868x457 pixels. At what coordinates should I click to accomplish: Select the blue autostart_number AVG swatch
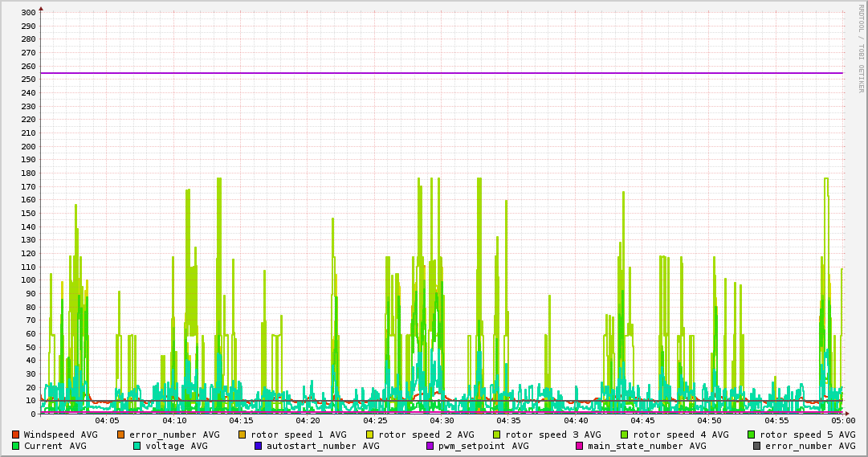[x=259, y=446]
